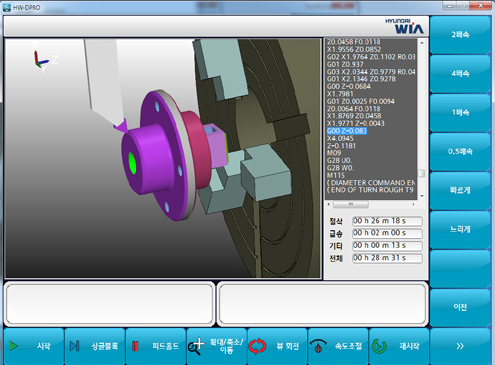The height and width of the screenshot is (365, 495).
Task: Click the red view rotate arrows icon
Action: tap(257, 346)
